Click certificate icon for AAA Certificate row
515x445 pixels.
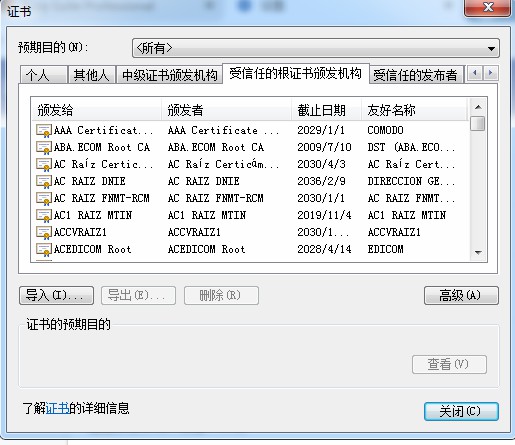coord(44,130)
